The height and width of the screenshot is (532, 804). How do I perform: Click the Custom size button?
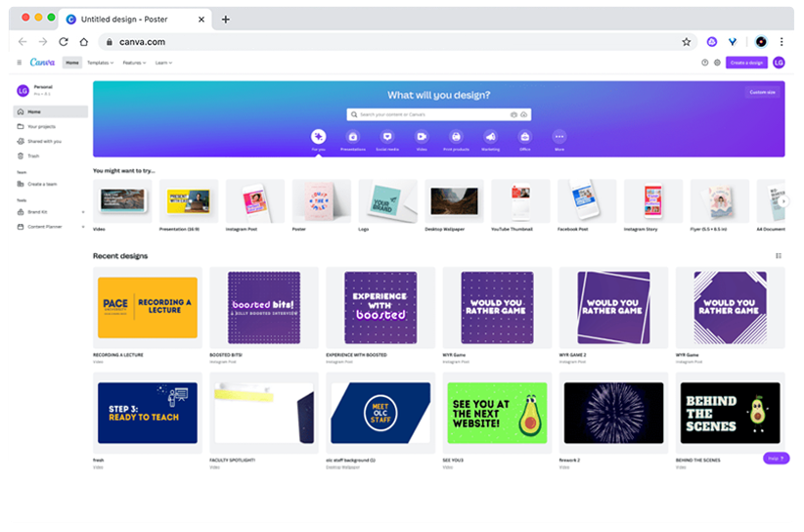point(763,92)
